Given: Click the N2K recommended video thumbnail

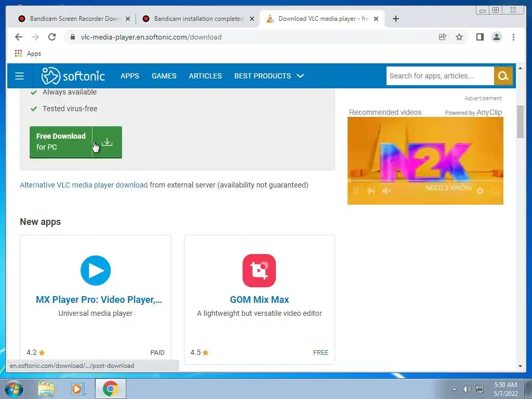Looking at the screenshot, I should [425, 161].
